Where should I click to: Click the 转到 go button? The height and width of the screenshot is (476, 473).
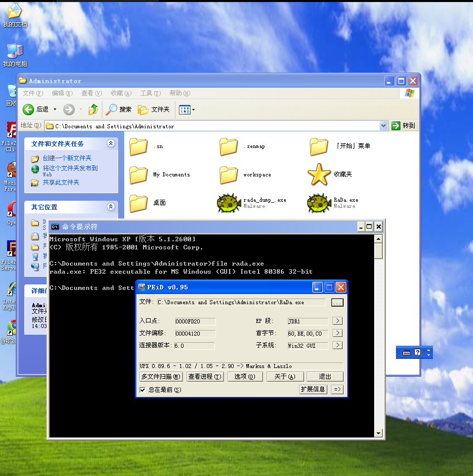tap(403, 126)
